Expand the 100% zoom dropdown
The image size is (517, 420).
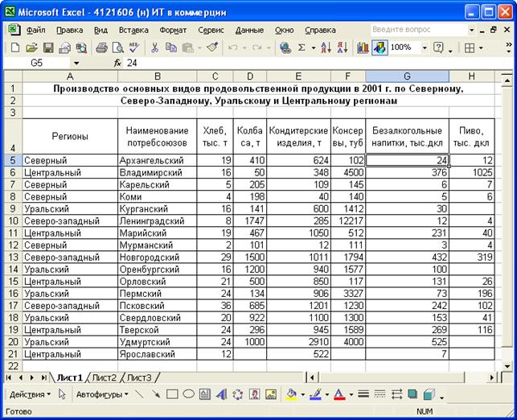coord(423,48)
